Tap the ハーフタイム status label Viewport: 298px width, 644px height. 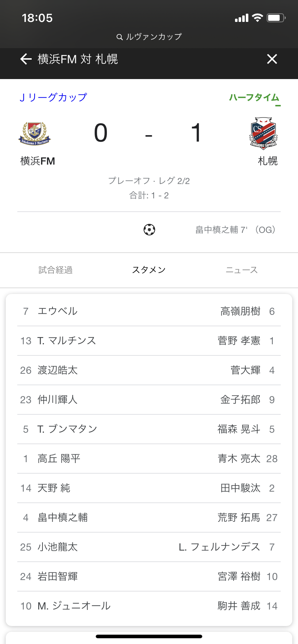click(254, 97)
